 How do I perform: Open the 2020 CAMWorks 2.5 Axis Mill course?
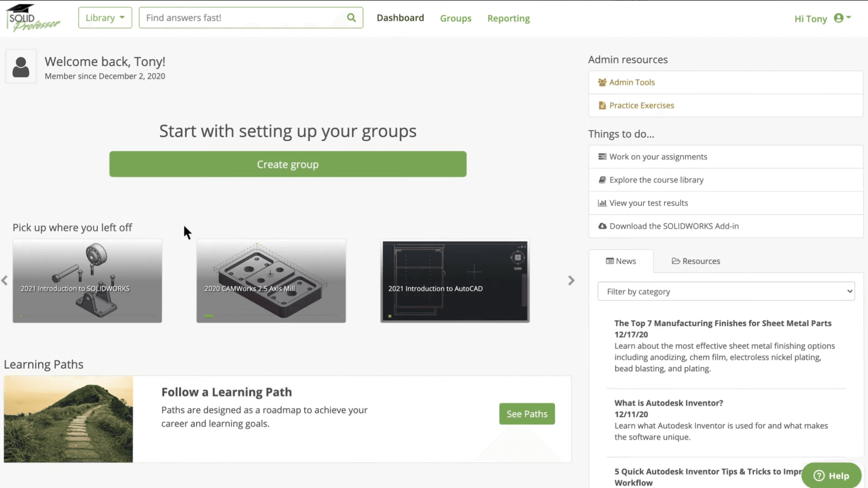coord(271,281)
